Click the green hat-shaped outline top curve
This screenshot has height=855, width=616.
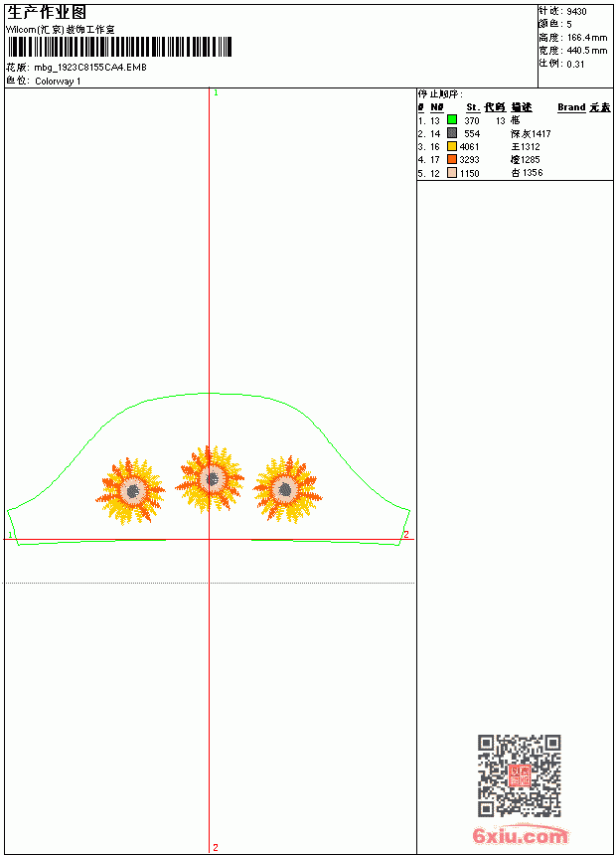[210, 393]
